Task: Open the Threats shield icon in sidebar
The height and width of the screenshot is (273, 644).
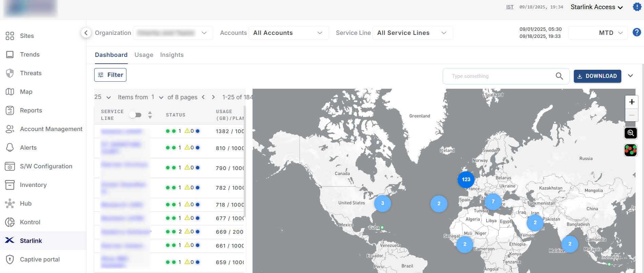Action: click(x=10, y=73)
